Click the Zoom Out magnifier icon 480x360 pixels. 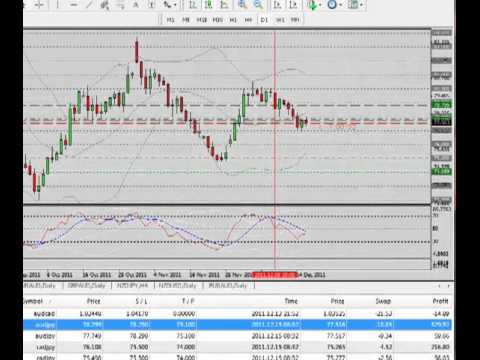(x=258, y=5)
